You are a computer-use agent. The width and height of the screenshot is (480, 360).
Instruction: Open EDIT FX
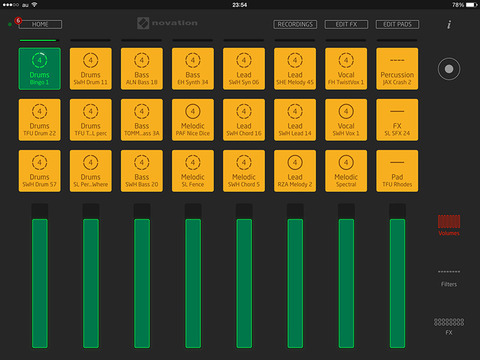point(346,24)
